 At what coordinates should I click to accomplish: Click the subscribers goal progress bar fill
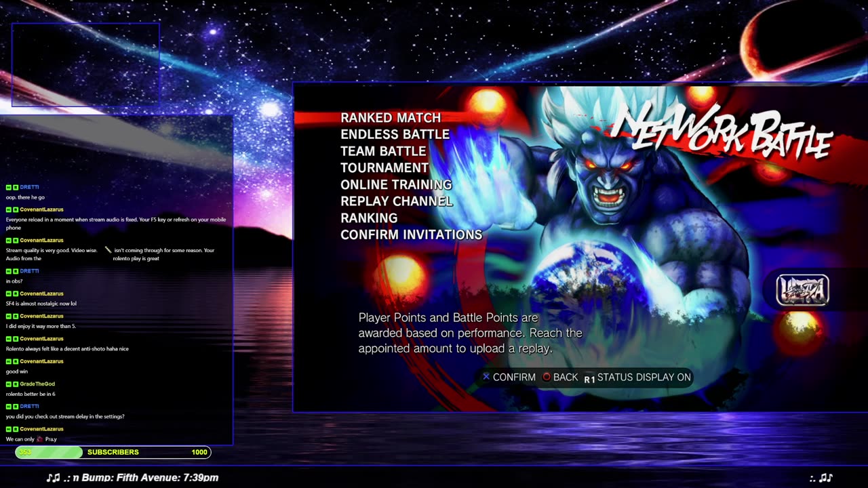[x=49, y=452]
